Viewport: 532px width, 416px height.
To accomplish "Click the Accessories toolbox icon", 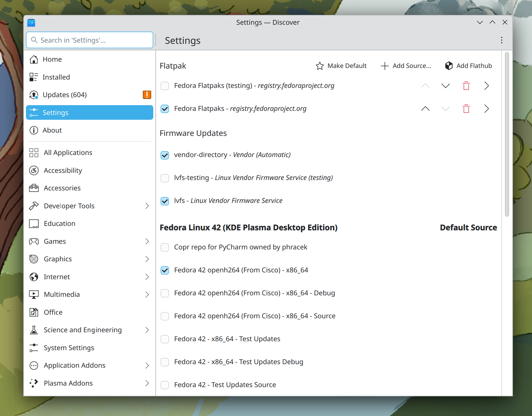I will pos(34,188).
